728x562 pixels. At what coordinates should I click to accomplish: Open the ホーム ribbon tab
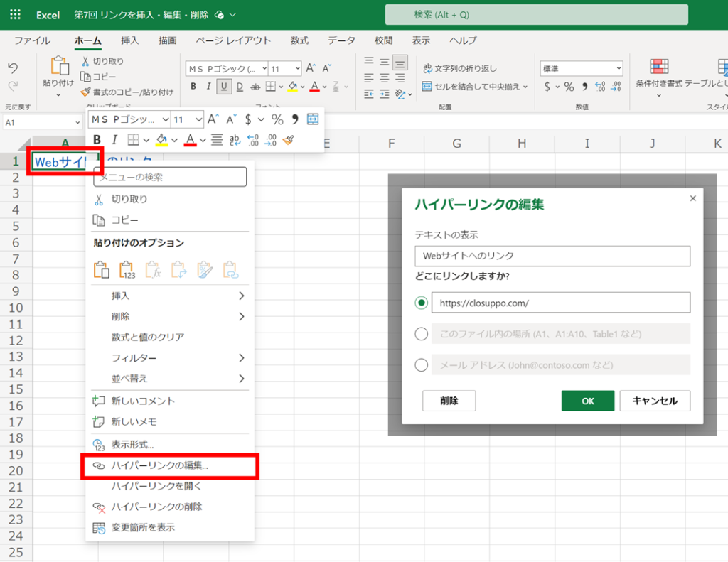pyautogui.click(x=87, y=40)
